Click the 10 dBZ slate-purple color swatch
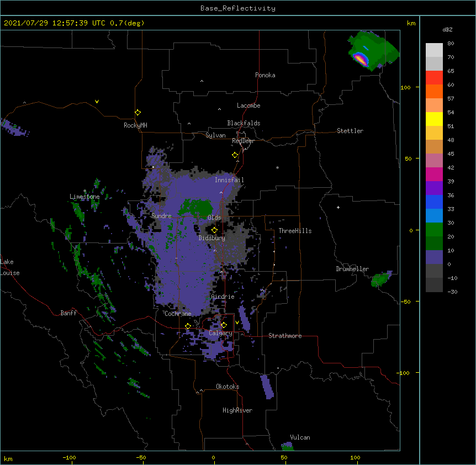 click(x=434, y=257)
